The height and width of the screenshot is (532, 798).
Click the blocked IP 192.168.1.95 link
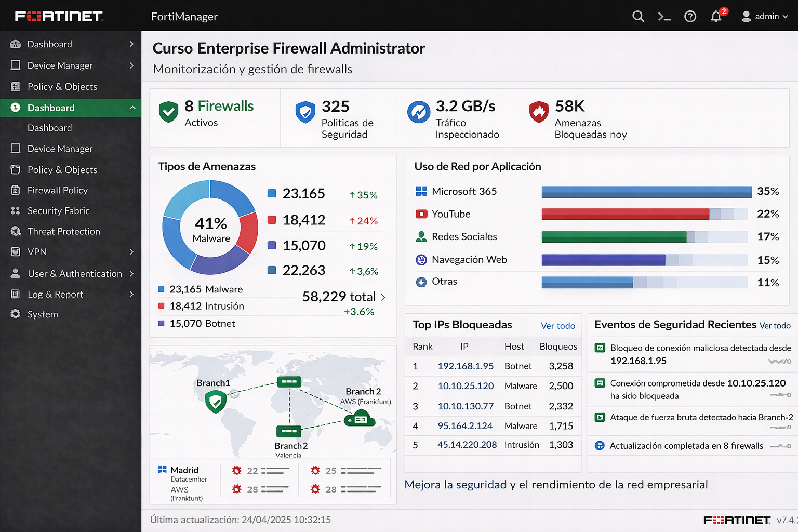tap(465, 366)
